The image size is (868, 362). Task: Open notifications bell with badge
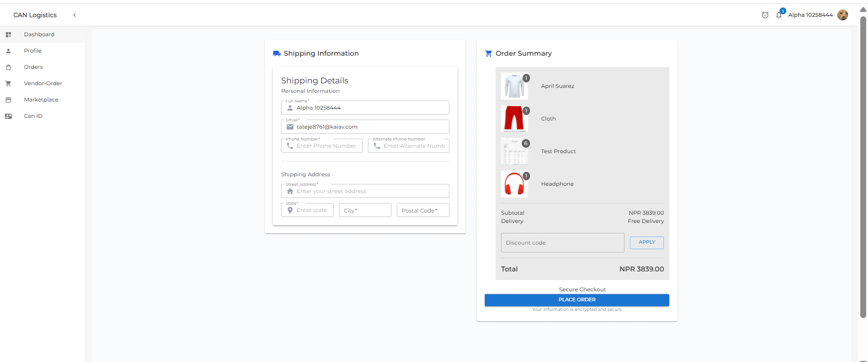(779, 14)
